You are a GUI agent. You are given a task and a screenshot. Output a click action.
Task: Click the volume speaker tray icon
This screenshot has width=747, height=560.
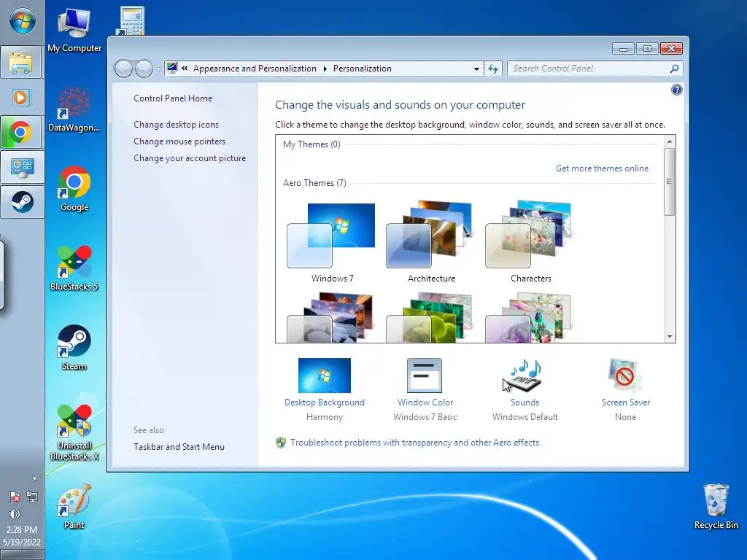pyautogui.click(x=15, y=514)
